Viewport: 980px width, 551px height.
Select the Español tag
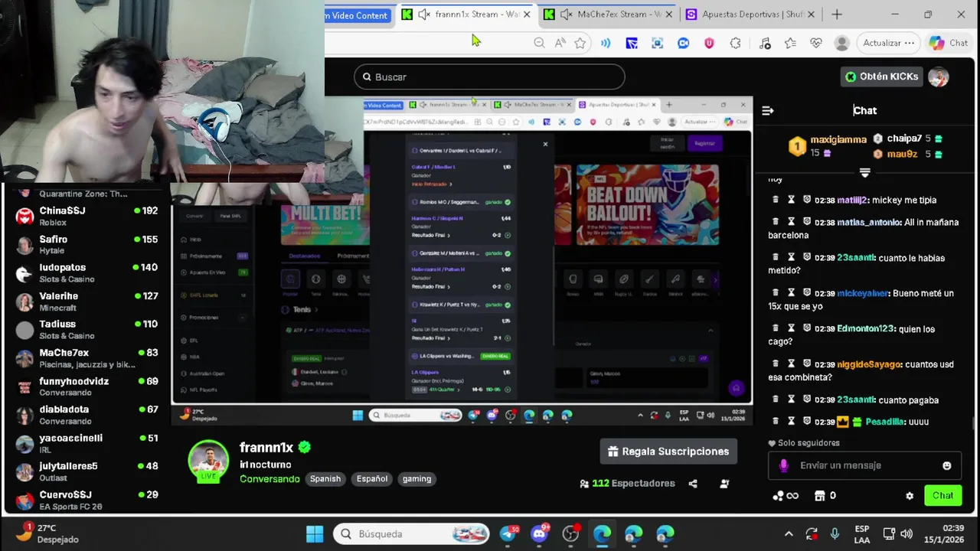[372, 479]
